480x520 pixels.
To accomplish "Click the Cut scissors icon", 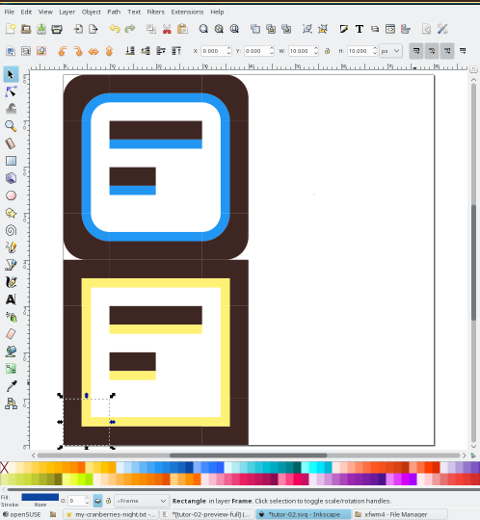I will pos(167,29).
